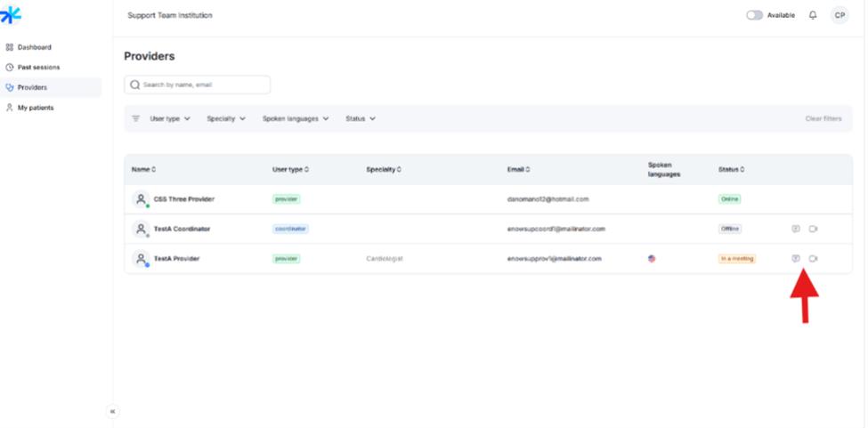Click the search by name, email field

pyautogui.click(x=198, y=85)
